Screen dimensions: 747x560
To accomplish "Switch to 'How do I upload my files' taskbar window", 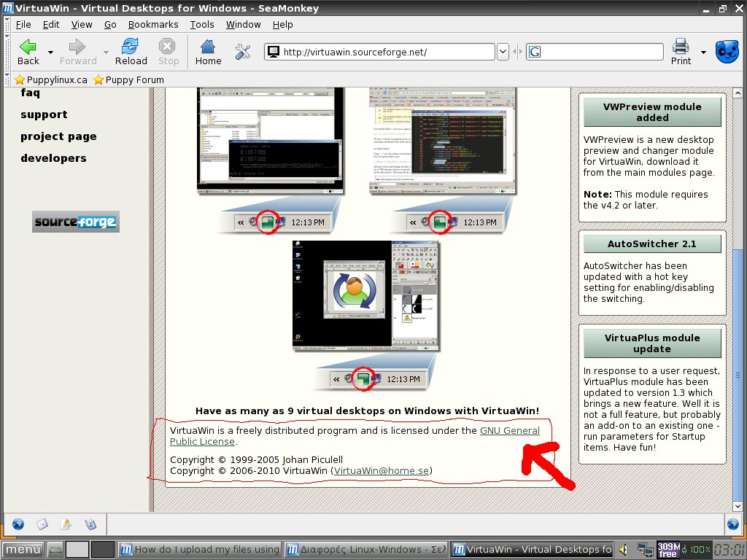I will 199,550.
